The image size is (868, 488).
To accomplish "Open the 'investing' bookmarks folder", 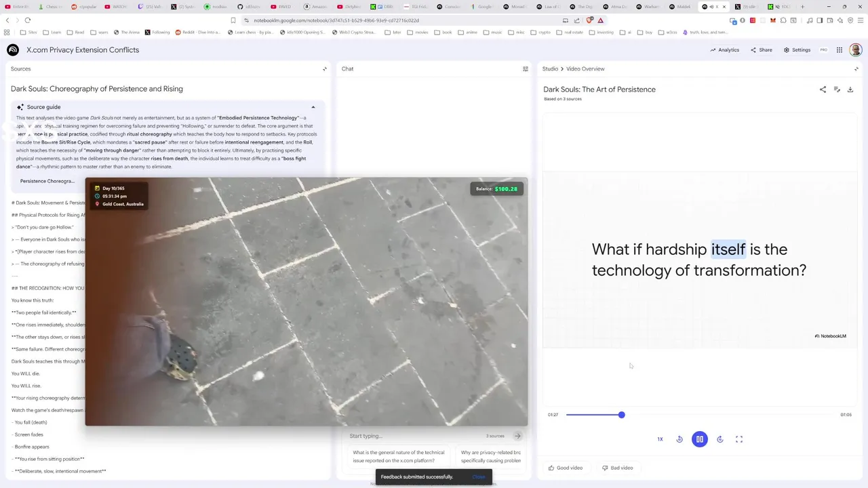I will tap(601, 32).
